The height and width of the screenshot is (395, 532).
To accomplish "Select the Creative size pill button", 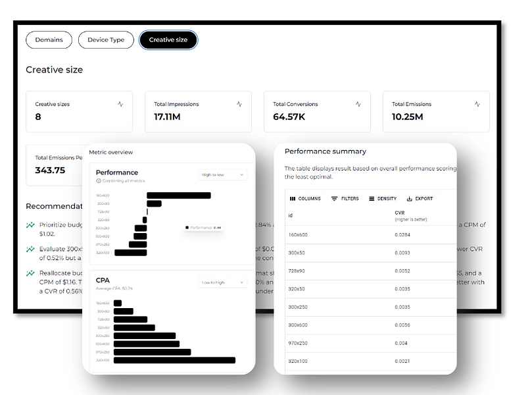I will (168, 39).
